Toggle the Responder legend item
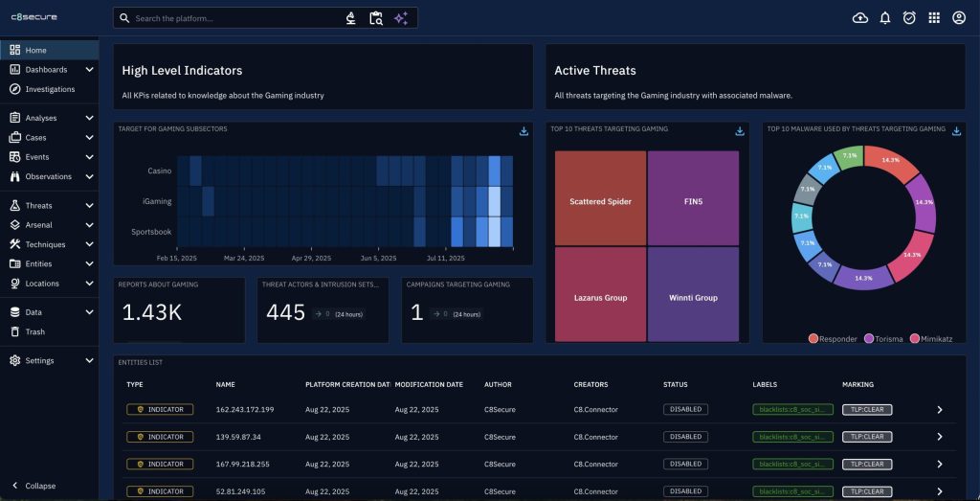The image size is (980, 501). tap(835, 338)
